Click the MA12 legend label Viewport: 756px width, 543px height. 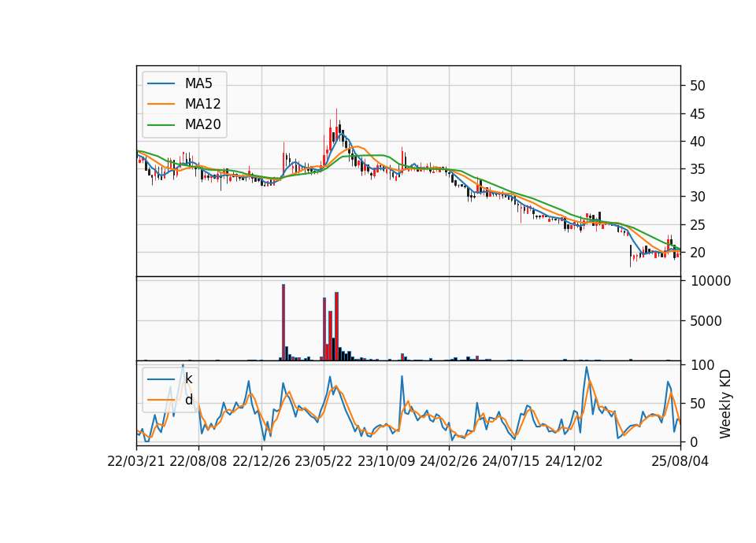(202, 104)
